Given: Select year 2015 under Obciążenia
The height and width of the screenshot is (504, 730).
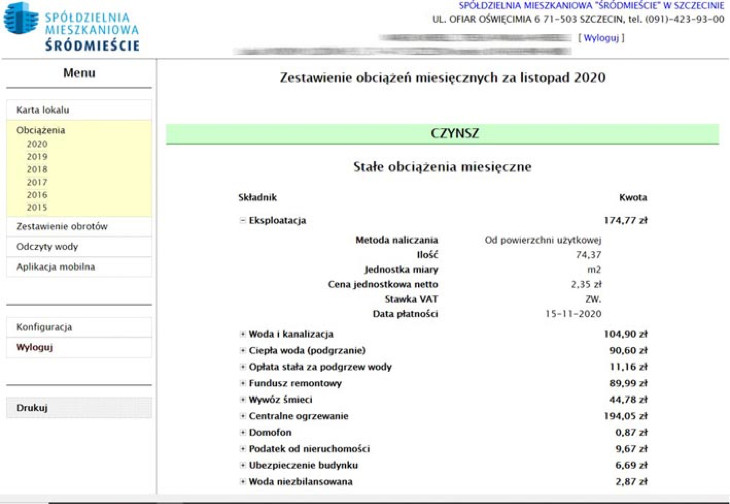Looking at the screenshot, I should pyautogui.click(x=37, y=208).
